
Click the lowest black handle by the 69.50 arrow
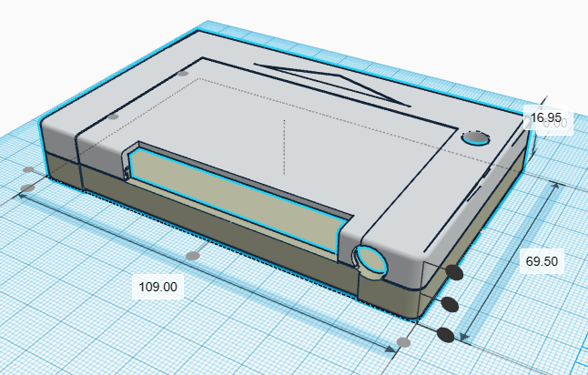point(445,335)
